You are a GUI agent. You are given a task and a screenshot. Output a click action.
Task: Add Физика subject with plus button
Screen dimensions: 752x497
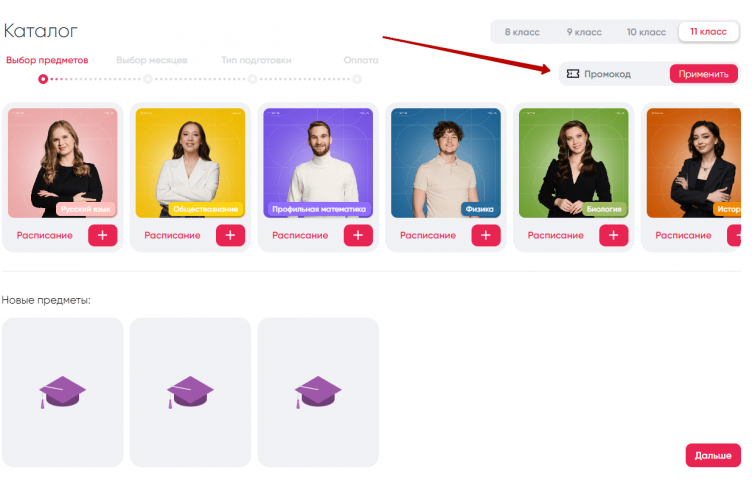point(486,235)
